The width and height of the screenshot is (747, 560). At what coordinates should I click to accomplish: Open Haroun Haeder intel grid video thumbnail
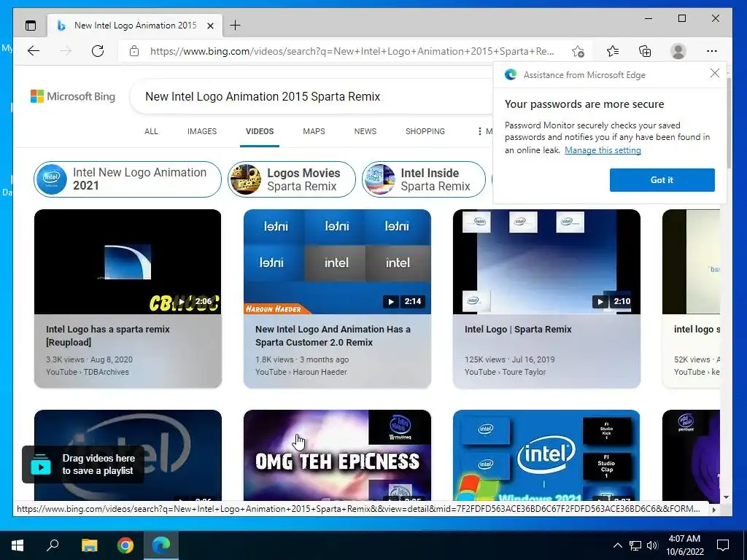pyautogui.click(x=337, y=262)
